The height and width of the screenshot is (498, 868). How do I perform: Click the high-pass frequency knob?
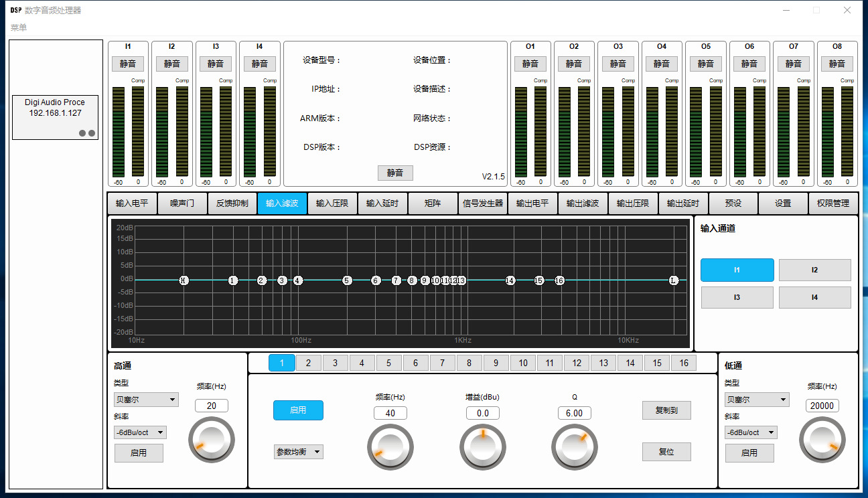tap(212, 440)
